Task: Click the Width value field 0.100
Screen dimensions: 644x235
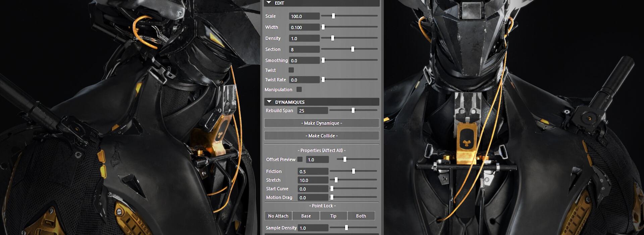Action: (x=304, y=27)
